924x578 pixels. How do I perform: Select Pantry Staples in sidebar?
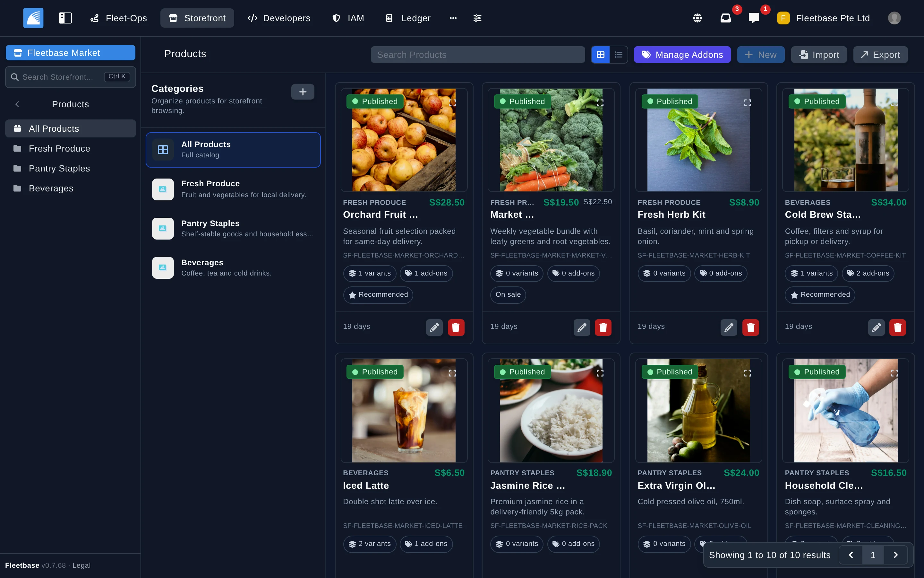tap(70, 168)
